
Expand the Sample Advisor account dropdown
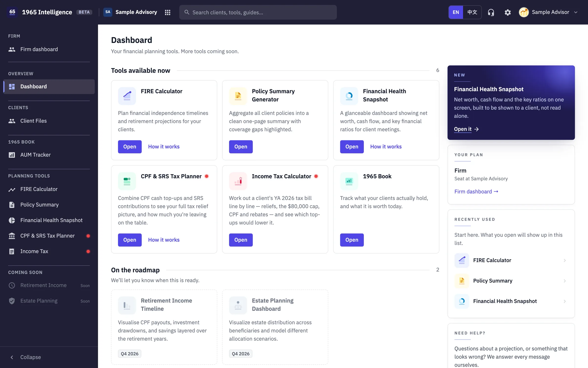tap(576, 12)
